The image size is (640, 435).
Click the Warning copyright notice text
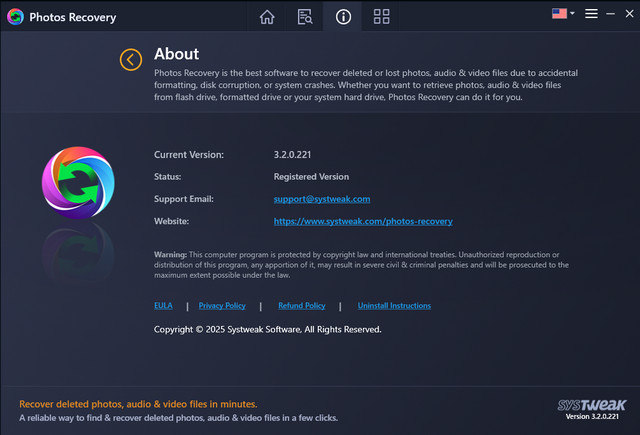click(361, 265)
